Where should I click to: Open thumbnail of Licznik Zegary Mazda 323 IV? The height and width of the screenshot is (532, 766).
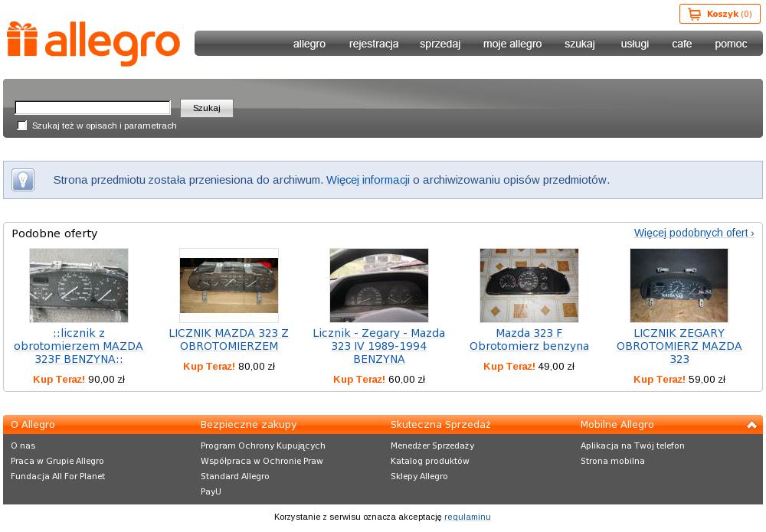[x=379, y=286]
